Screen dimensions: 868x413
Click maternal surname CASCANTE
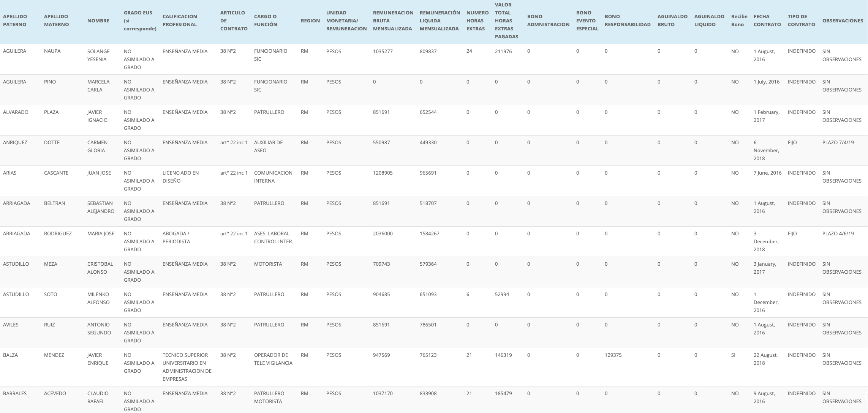(56, 173)
